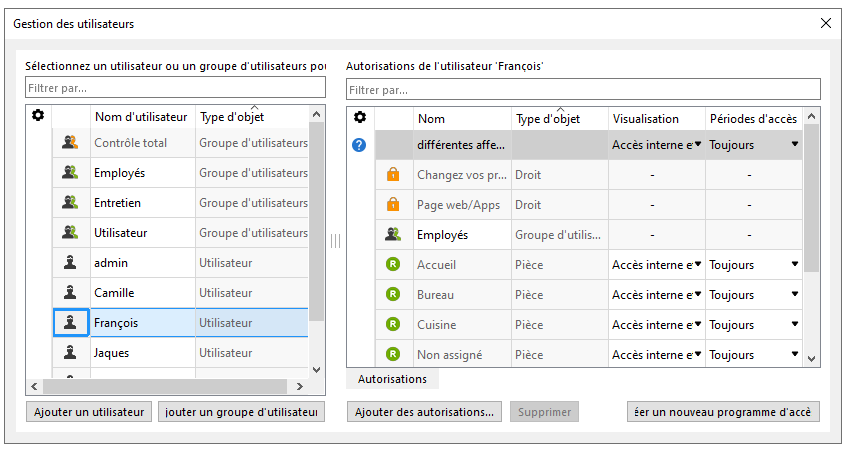Image resolution: width=850 pixels, height=451 pixels.
Task: Click the green room icon beside Cuisine
Action: (x=393, y=325)
